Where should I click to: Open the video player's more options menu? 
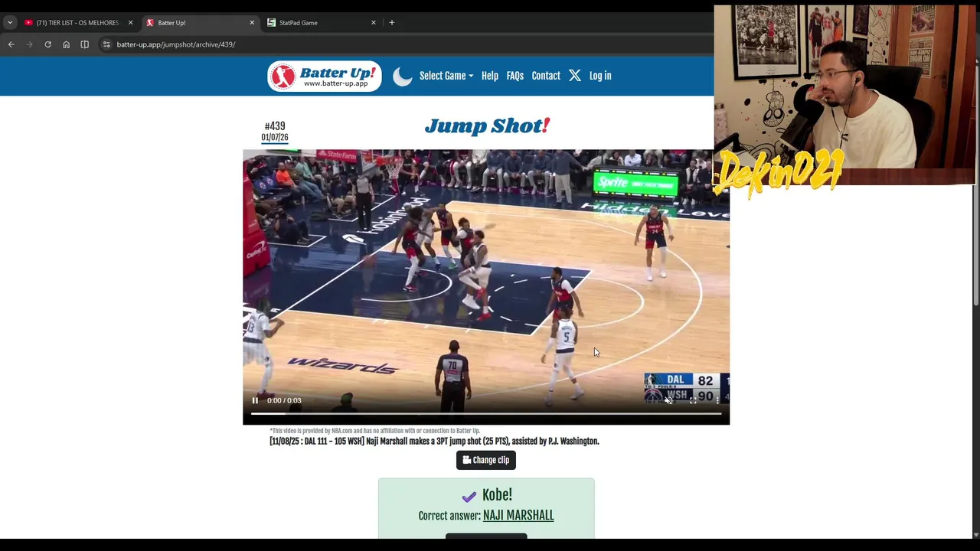[717, 400]
